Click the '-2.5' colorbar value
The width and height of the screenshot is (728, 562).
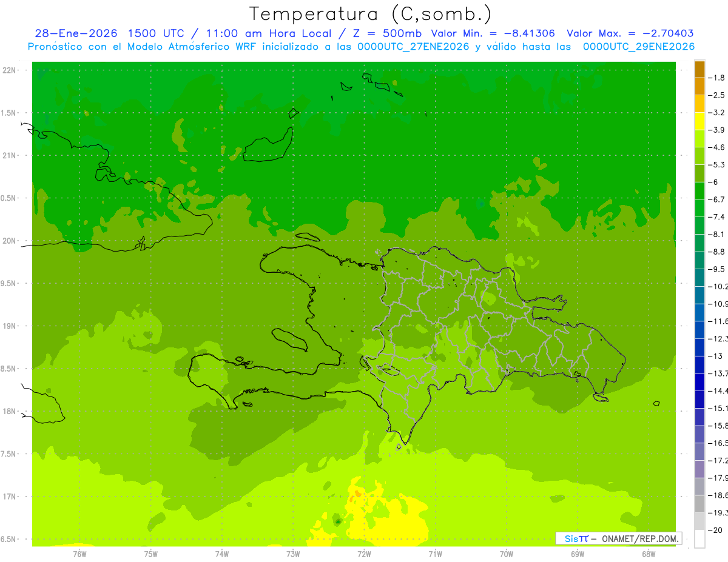click(x=716, y=95)
